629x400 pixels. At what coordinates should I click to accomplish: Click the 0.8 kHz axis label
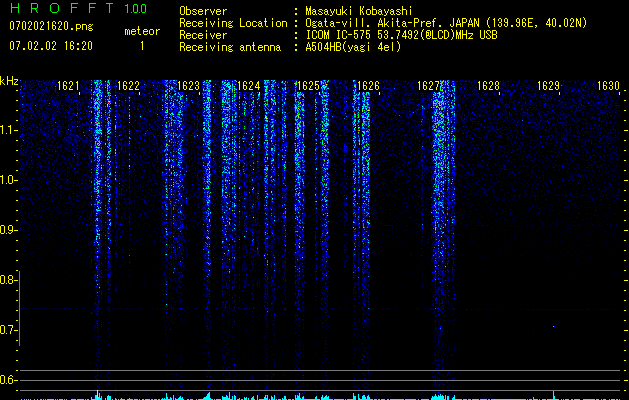pyautogui.click(x=8, y=280)
